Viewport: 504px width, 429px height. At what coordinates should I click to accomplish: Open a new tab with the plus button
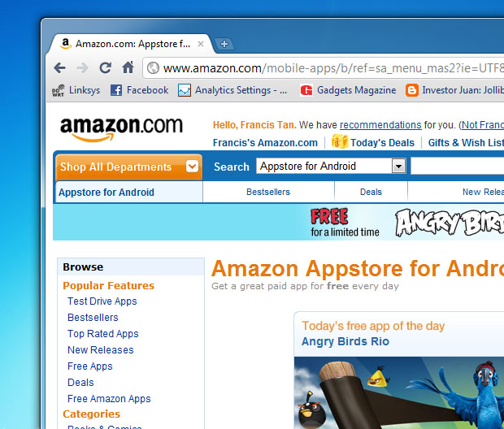click(x=224, y=44)
